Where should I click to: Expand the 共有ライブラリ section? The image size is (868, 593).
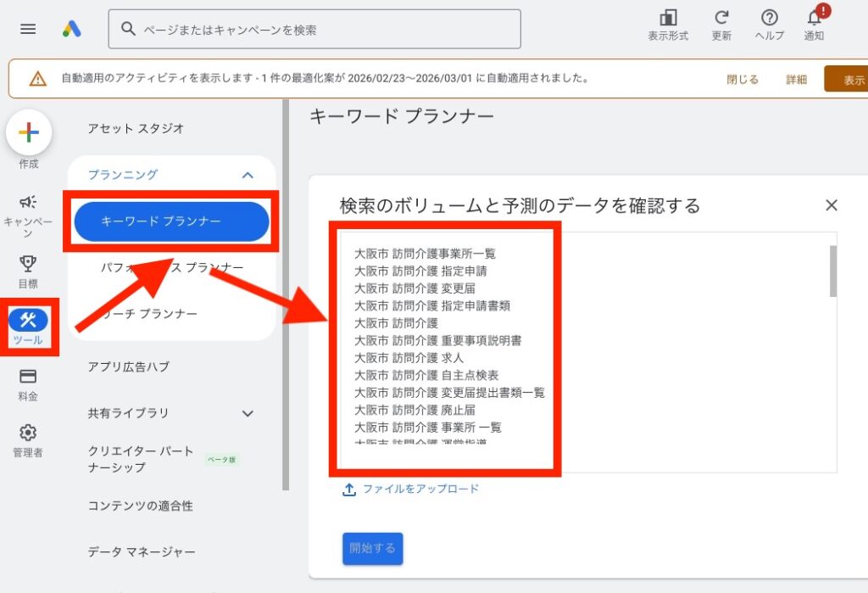(248, 413)
